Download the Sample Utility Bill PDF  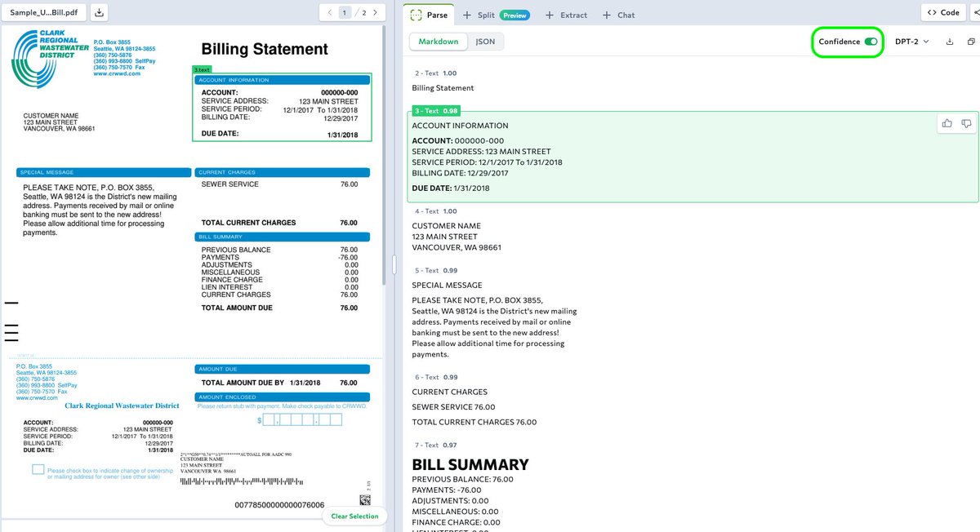pos(99,12)
